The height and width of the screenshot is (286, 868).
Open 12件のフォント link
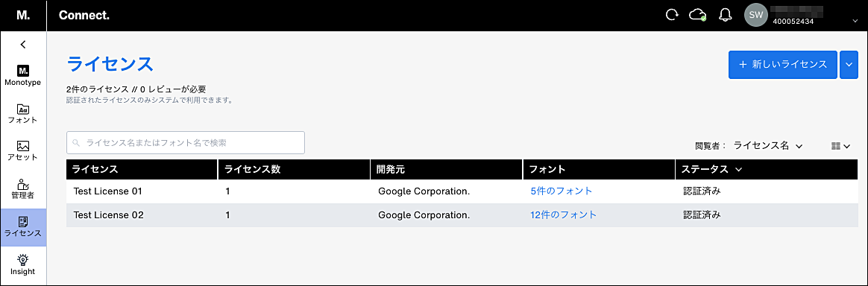click(x=564, y=214)
